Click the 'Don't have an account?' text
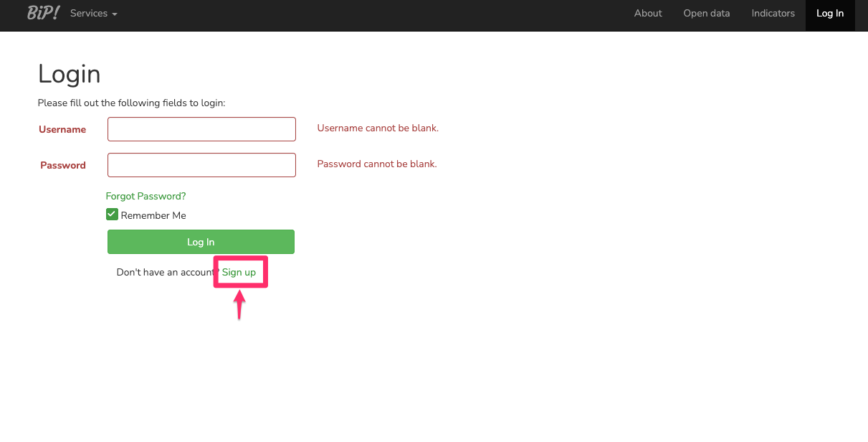868x442 pixels. pos(165,273)
